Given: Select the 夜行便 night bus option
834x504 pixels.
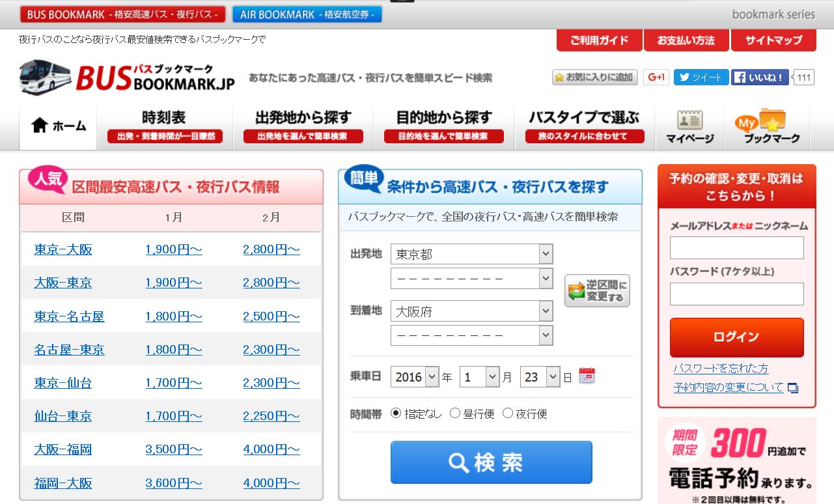Looking at the screenshot, I should tap(508, 413).
